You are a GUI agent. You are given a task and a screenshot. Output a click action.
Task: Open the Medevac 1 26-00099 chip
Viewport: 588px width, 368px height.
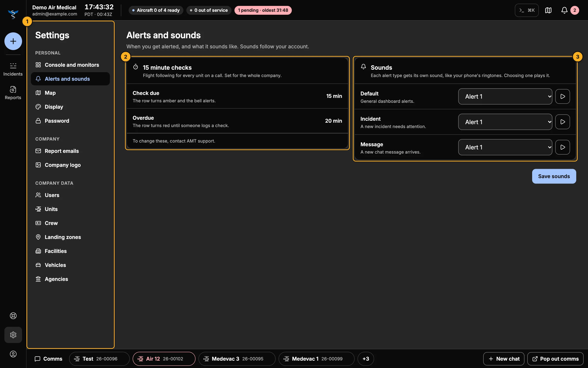316,359
